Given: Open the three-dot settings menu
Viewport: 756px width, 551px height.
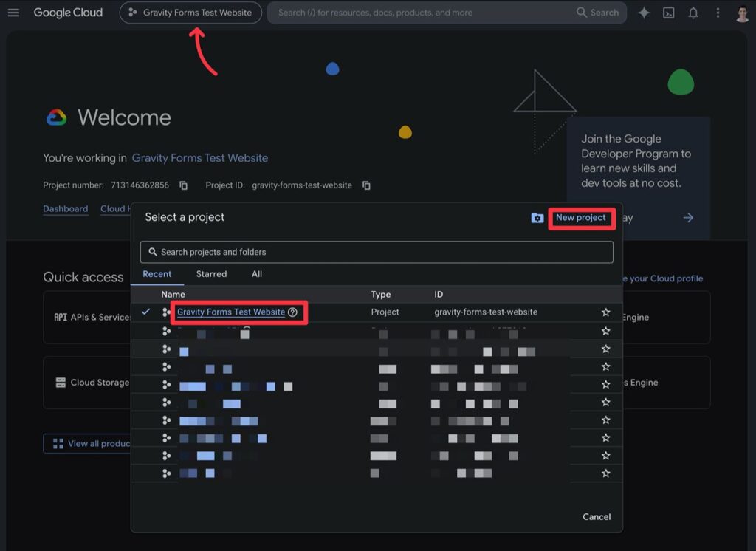Looking at the screenshot, I should coord(718,13).
